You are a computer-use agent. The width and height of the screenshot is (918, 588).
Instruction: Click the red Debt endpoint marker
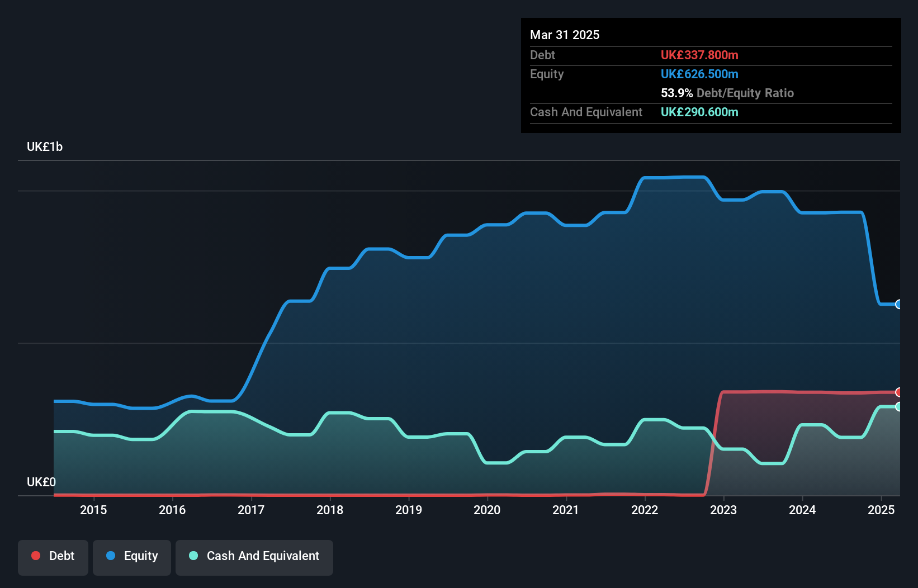point(899,392)
